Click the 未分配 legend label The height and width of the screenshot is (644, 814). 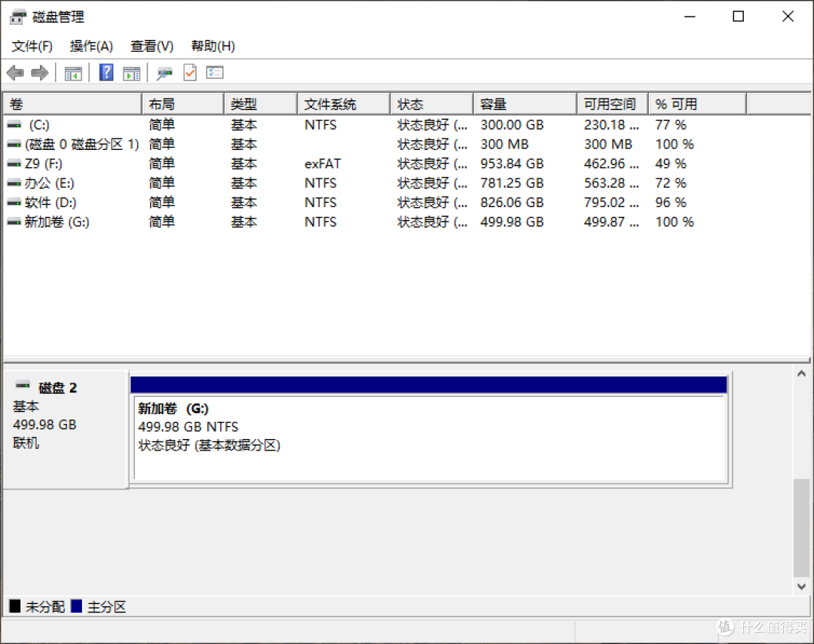(45, 606)
